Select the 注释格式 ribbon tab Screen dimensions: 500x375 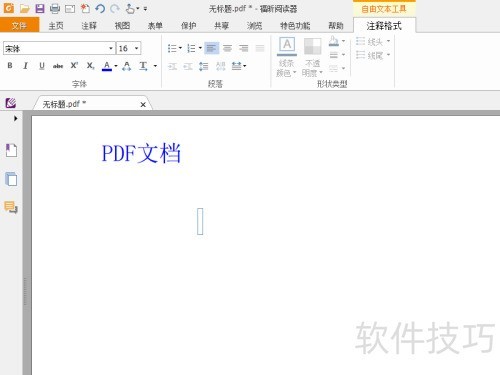coord(384,26)
